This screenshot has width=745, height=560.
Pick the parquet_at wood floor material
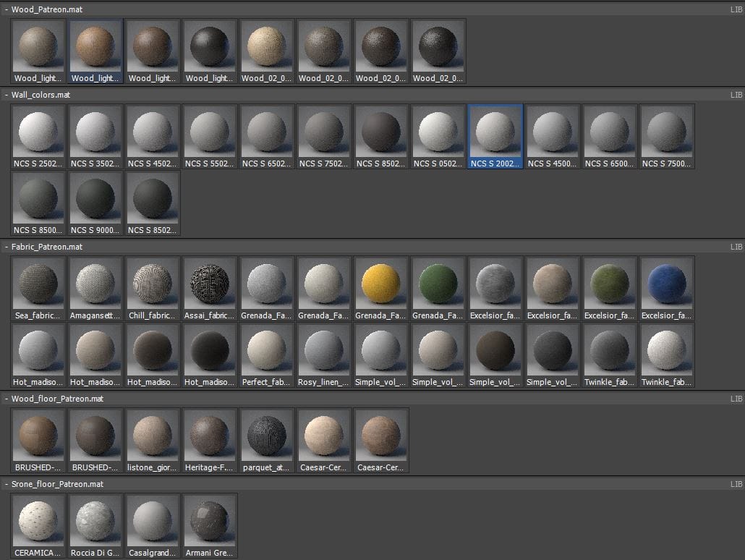pyautogui.click(x=267, y=436)
